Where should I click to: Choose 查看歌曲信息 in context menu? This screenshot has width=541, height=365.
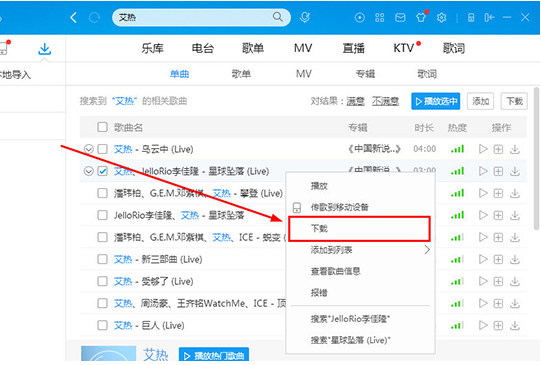[x=360, y=271]
